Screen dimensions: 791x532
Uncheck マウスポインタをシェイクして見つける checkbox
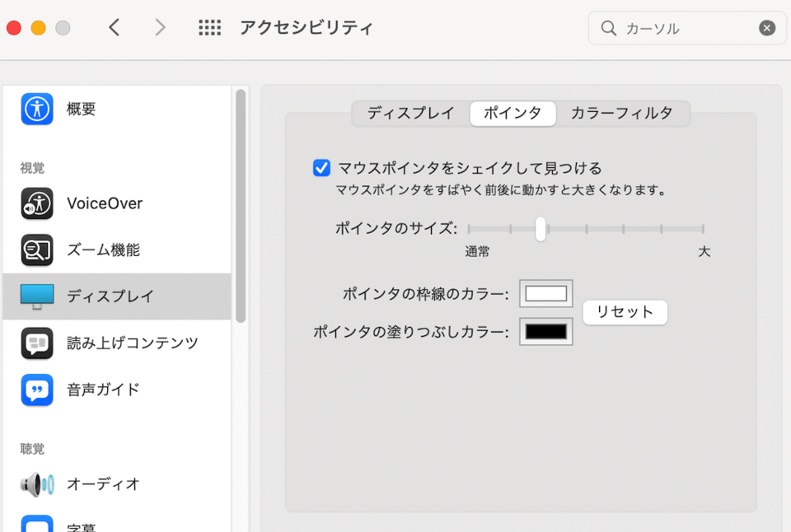click(321, 168)
